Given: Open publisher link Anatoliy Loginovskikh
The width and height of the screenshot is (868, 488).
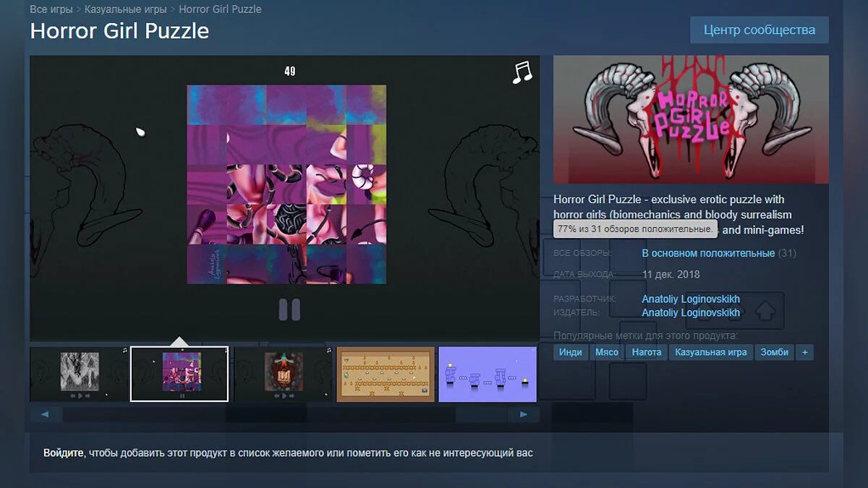Looking at the screenshot, I should point(691,312).
